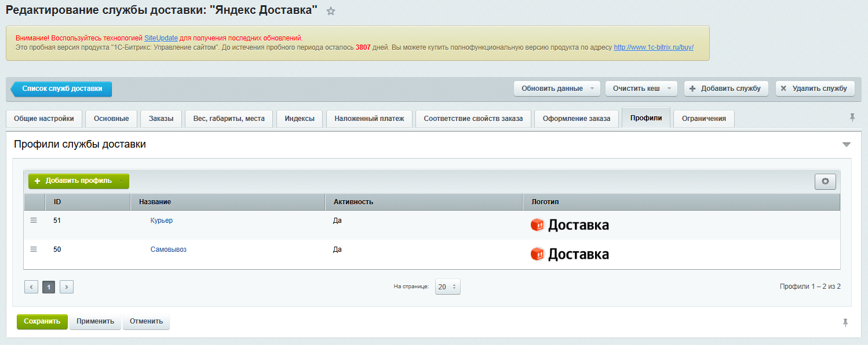Sort by Название column header
Viewport: 868px width, 345px height.
tap(228, 202)
